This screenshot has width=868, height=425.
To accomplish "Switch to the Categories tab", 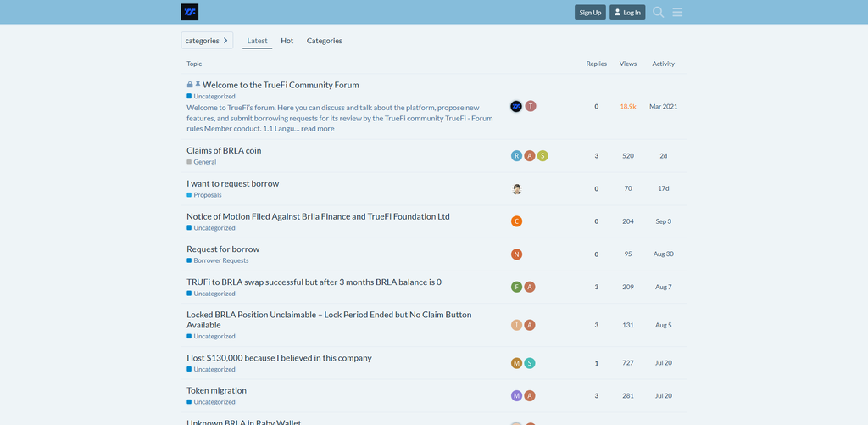I will (325, 41).
